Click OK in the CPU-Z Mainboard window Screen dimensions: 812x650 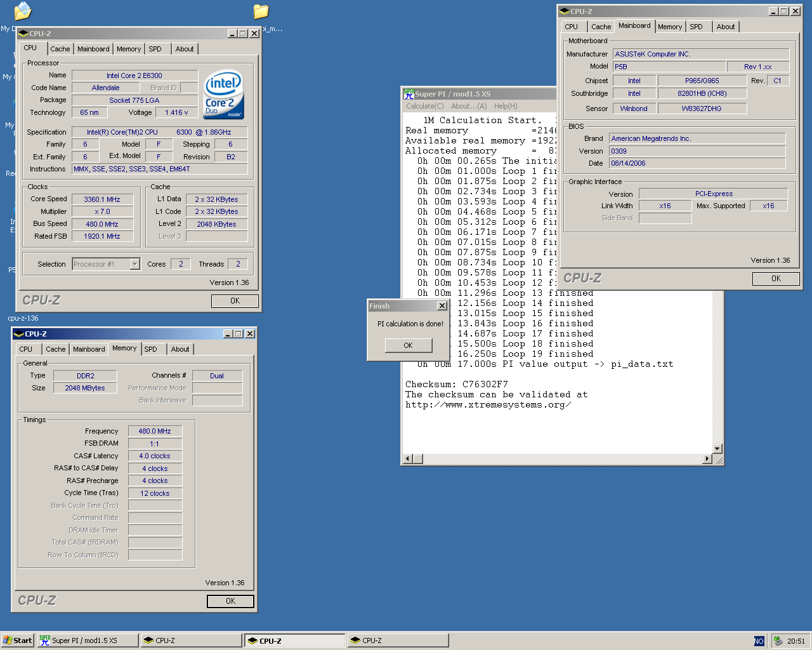pyautogui.click(x=776, y=279)
